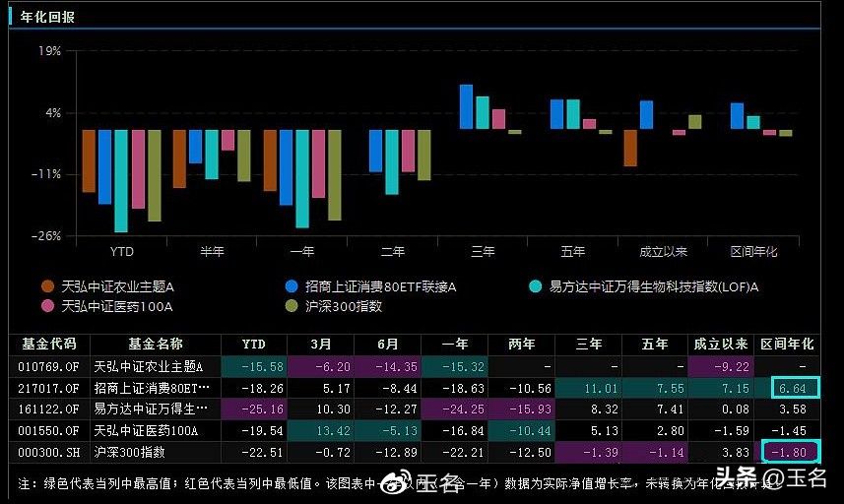Image resolution: width=844 pixels, height=504 pixels.
Task: Click the orange 天弘中证农业主题A legend dot
Action: coord(48,286)
